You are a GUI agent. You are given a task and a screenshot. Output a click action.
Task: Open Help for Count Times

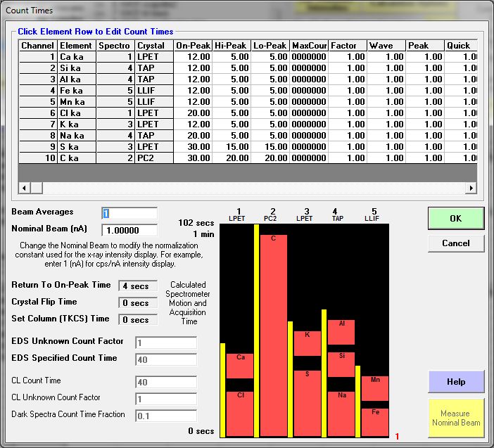pyautogui.click(x=455, y=382)
